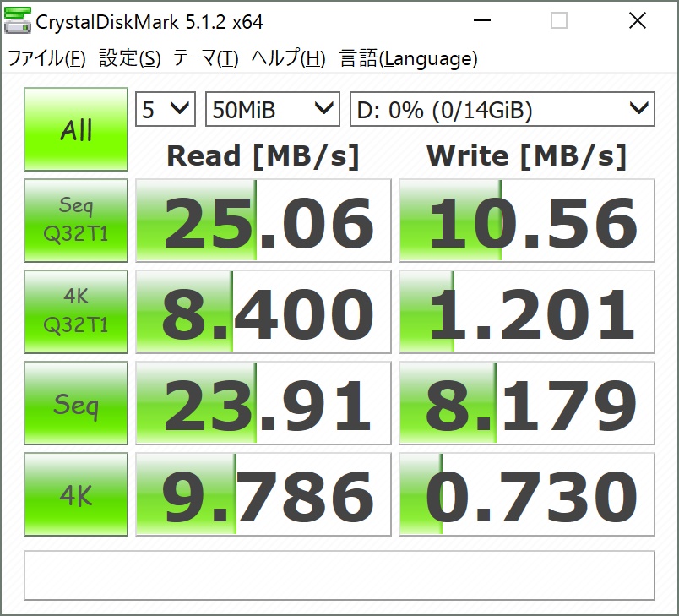Open the 設定(S) menu
The width and height of the screenshot is (679, 616).
(x=130, y=58)
